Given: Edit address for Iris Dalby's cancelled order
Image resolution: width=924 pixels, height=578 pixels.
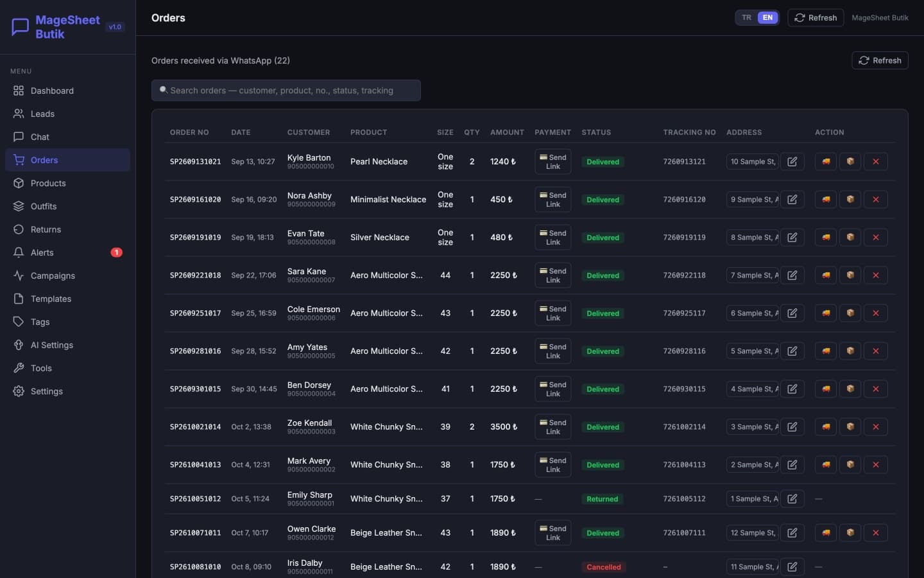Looking at the screenshot, I should 792,567.
